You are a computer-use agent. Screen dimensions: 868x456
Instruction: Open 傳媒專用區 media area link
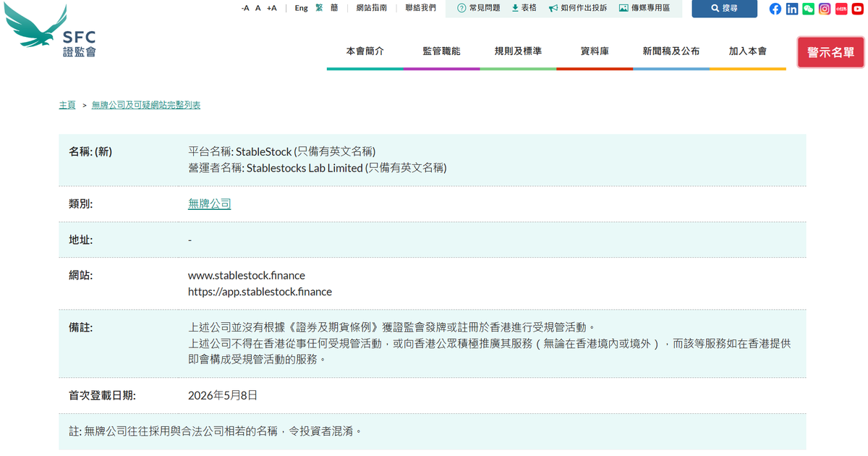tap(644, 8)
